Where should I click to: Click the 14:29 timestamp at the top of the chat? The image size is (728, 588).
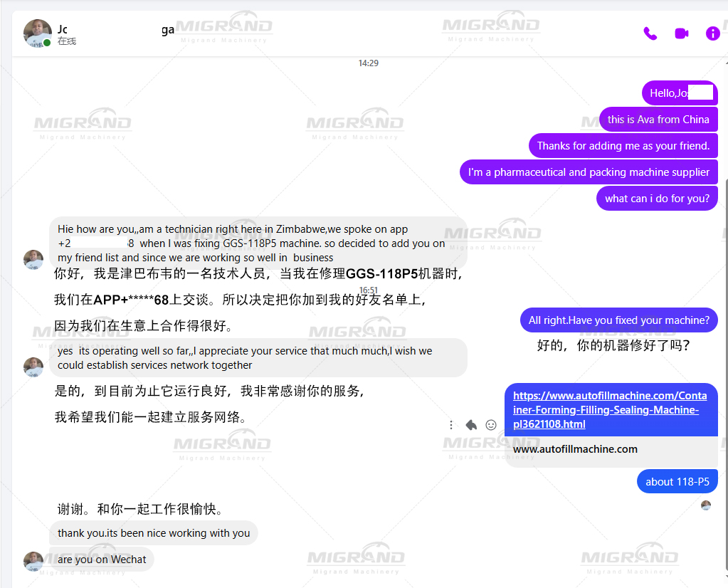(368, 63)
